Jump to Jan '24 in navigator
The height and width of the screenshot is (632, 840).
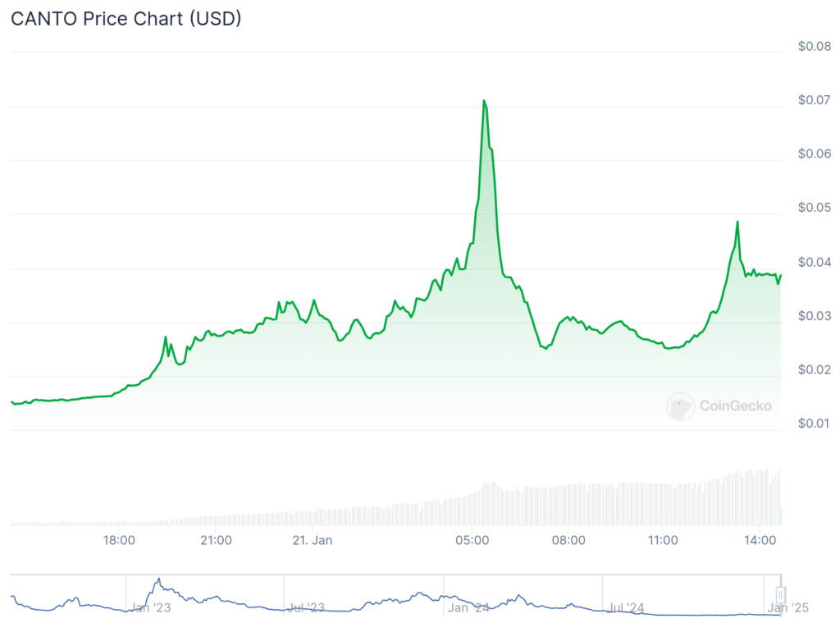(468, 608)
